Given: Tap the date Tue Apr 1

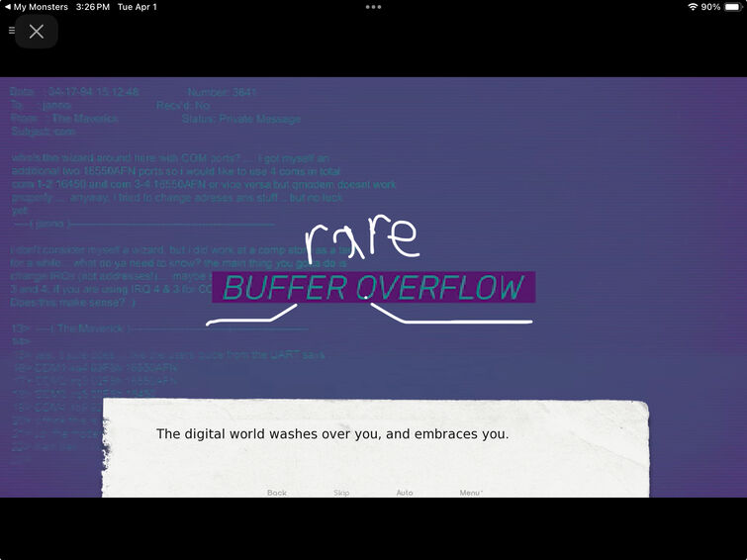Looking at the screenshot, I should coord(138,7).
